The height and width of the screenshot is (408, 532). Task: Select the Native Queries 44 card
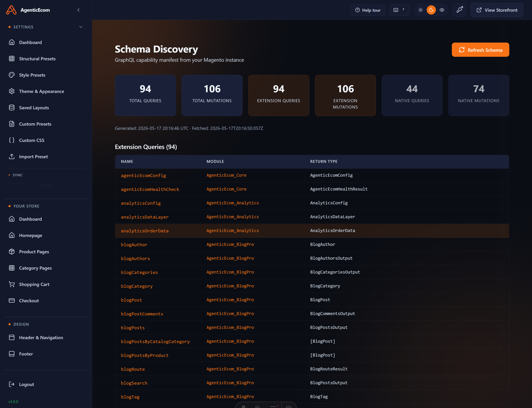pyautogui.click(x=412, y=95)
